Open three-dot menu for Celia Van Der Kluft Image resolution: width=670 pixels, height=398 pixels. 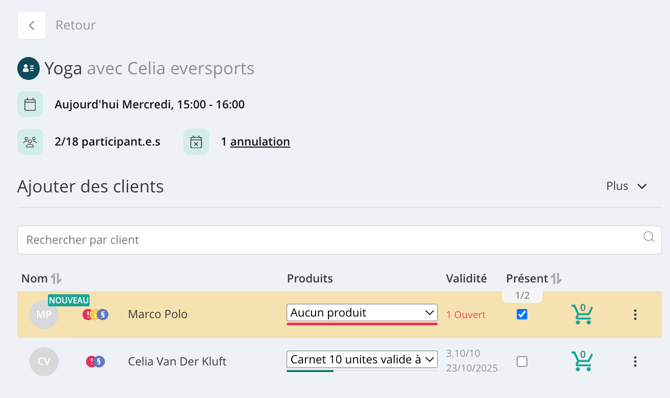(x=635, y=362)
